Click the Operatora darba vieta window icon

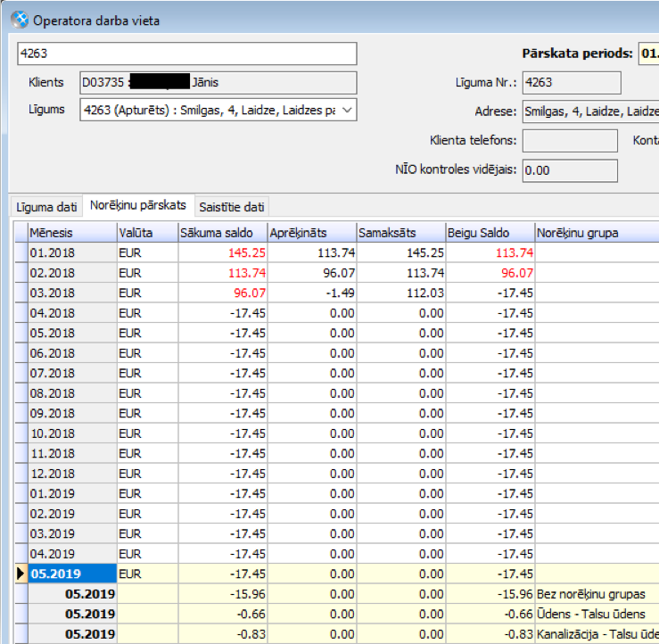[x=19, y=20]
